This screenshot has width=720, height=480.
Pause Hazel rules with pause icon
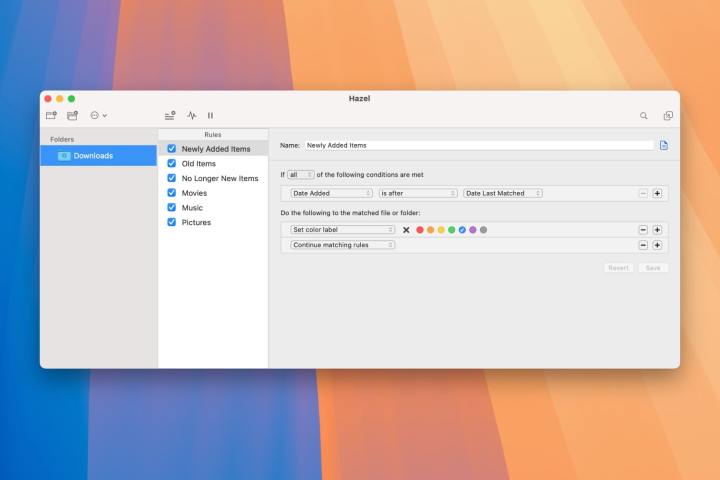click(210, 115)
